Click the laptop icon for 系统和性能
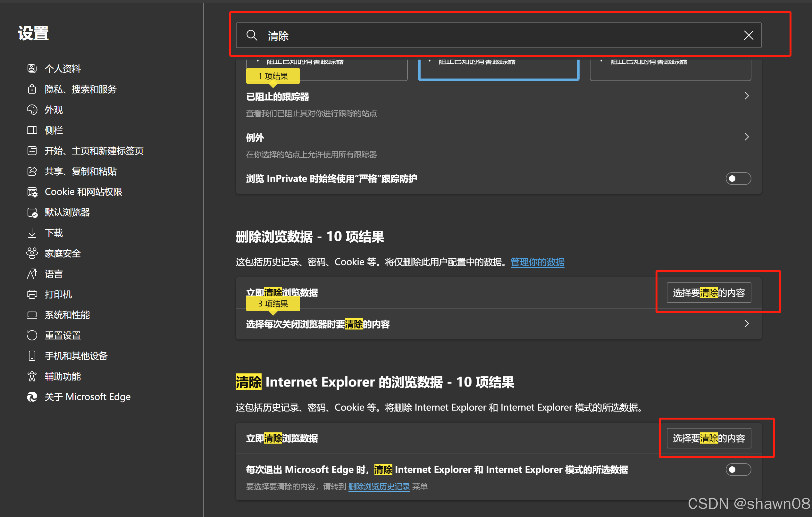 tap(32, 315)
